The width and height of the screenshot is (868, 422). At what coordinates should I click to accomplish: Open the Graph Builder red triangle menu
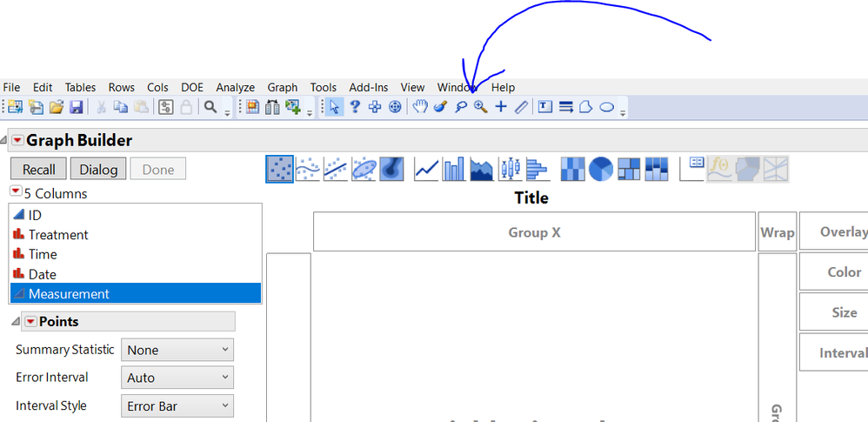pyautogui.click(x=17, y=141)
